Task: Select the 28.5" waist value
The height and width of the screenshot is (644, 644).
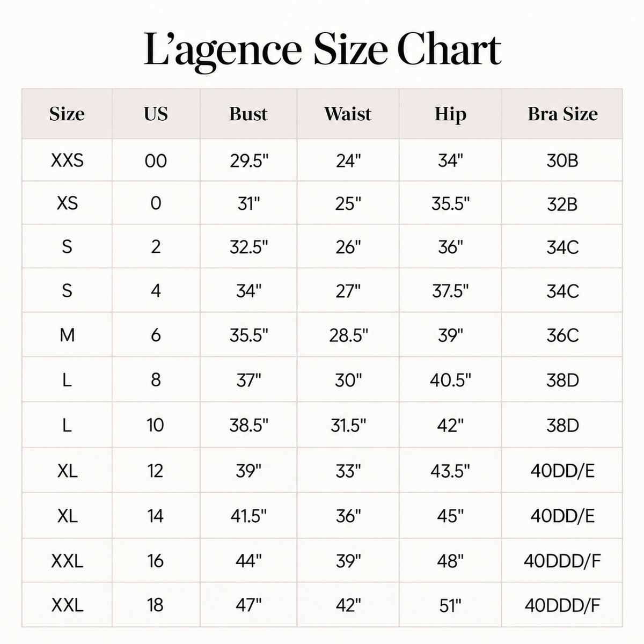Action: 348,335
